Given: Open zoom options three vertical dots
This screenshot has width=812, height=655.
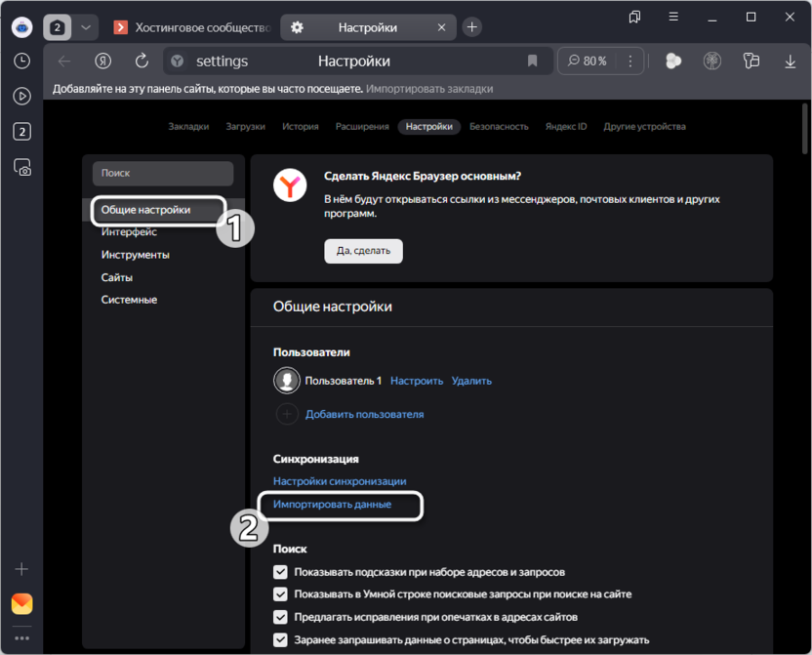Looking at the screenshot, I should 630,61.
